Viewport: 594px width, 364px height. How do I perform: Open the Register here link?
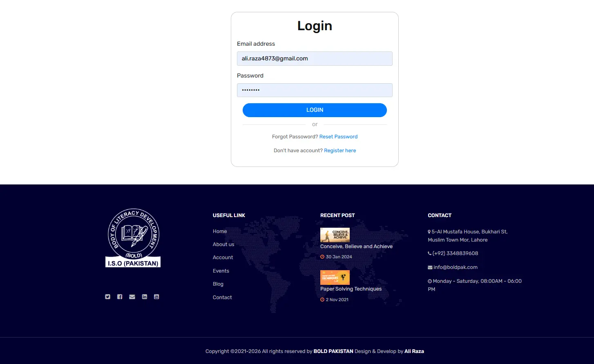340,151
